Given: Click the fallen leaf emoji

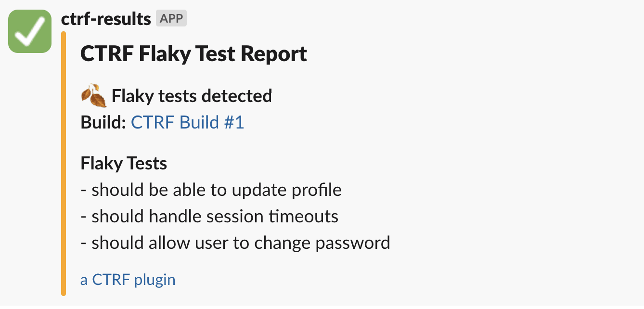Looking at the screenshot, I should pyautogui.click(x=93, y=96).
